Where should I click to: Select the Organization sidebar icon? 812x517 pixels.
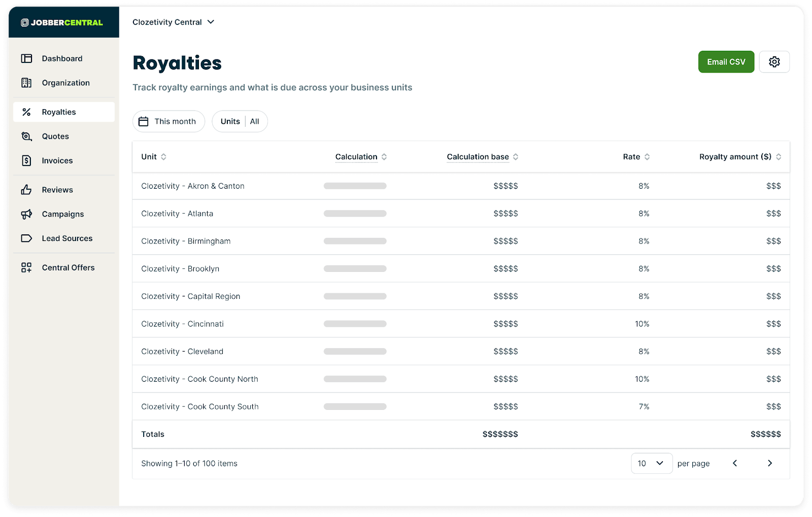(27, 83)
